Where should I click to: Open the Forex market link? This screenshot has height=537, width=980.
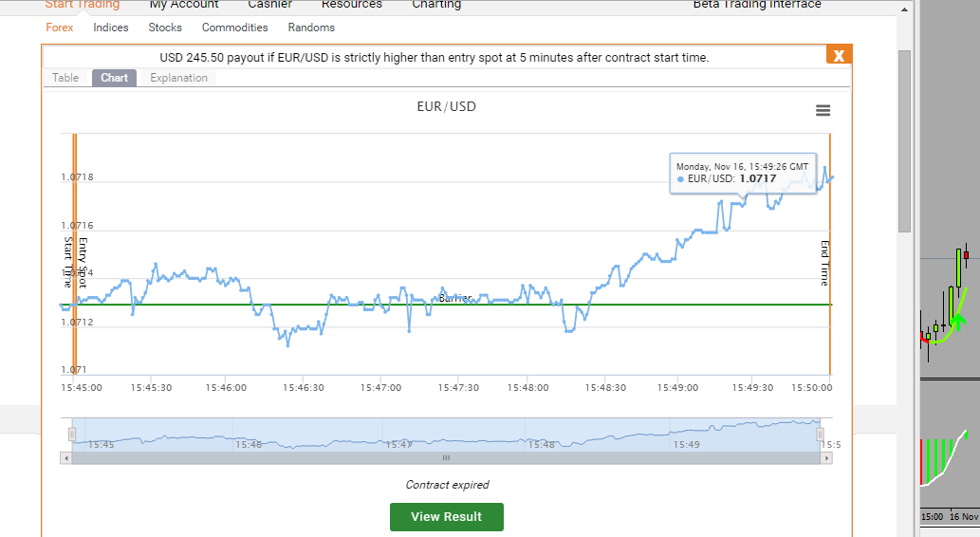(x=60, y=28)
